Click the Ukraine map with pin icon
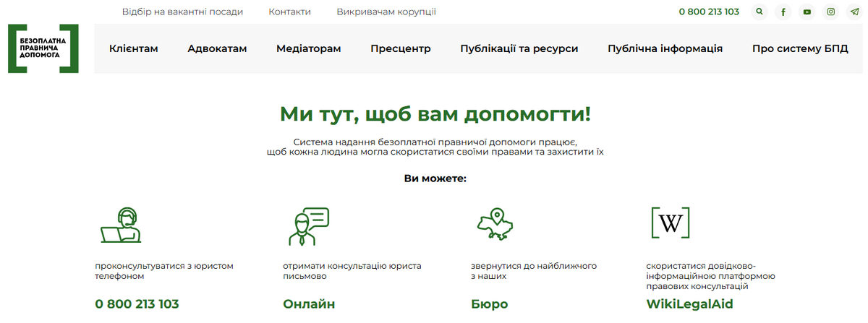Screen dimensions: 868x323 tap(495, 225)
